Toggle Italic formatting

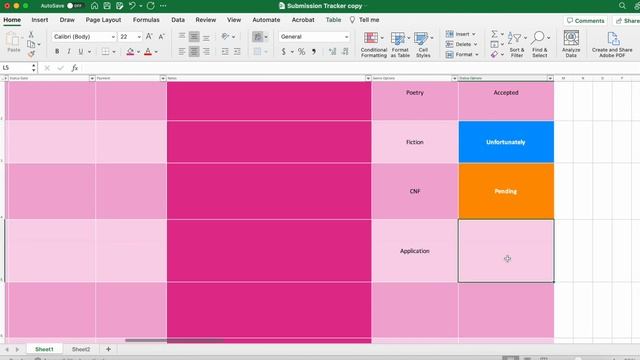tap(69, 51)
